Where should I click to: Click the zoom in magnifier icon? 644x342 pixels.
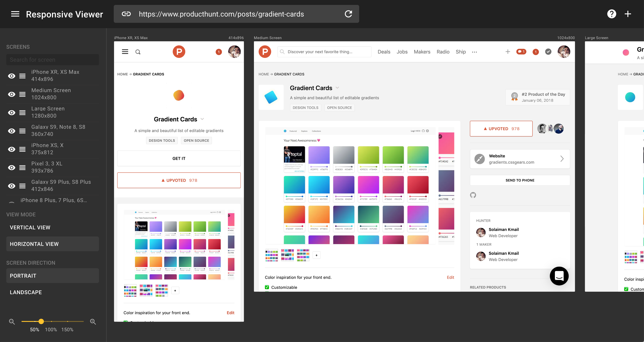tap(93, 321)
